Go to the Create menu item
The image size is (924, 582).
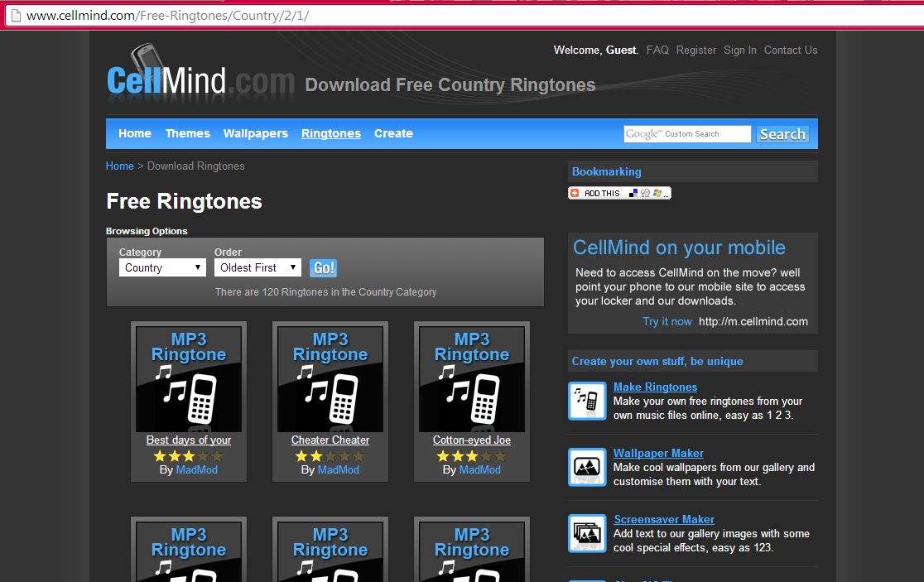pyautogui.click(x=393, y=133)
